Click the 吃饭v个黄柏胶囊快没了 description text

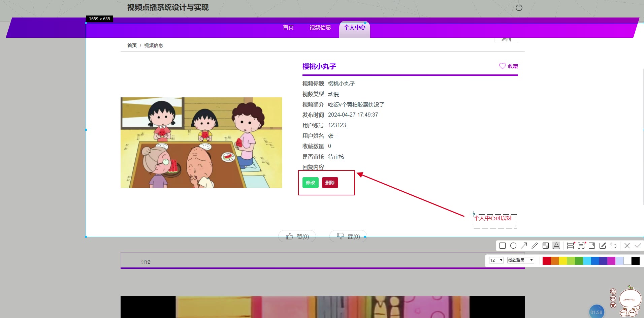click(356, 105)
